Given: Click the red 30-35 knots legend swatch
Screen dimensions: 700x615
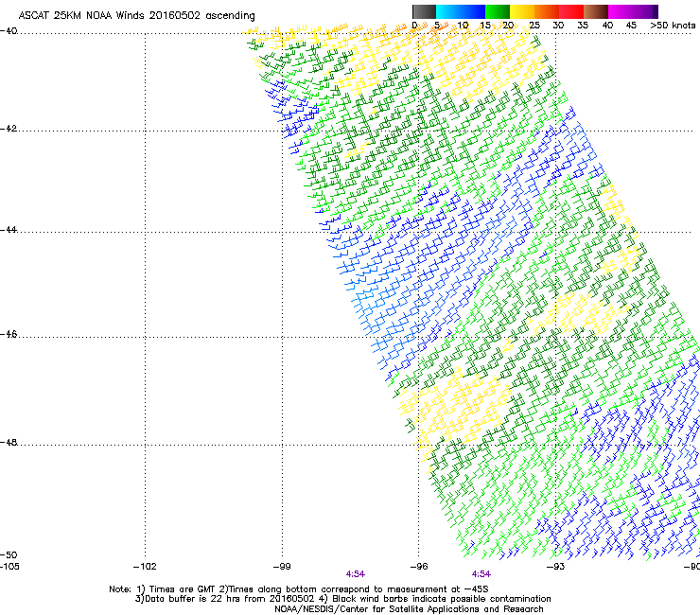Looking at the screenshot, I should point(571,11).
